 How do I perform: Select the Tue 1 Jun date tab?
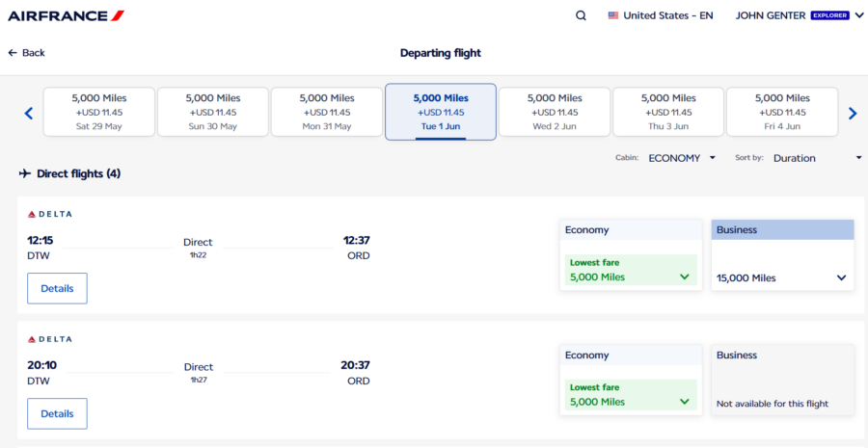441,112
